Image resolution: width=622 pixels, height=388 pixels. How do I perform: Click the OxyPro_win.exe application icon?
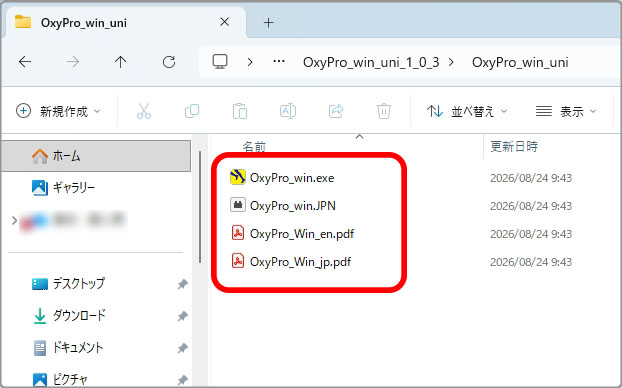click(x=238, y=177)
